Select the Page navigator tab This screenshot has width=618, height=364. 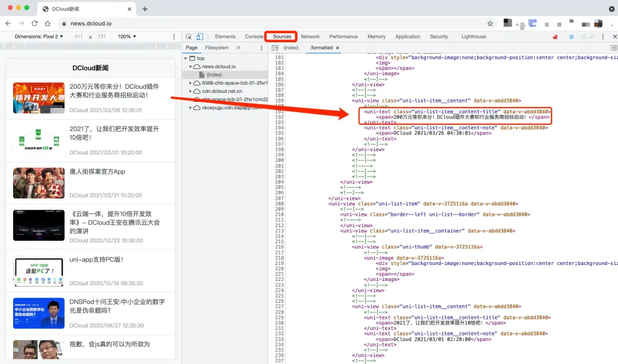click(192, 48)
